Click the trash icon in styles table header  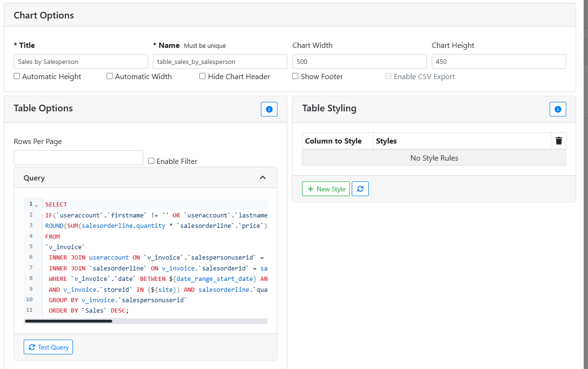coord(559,141)
